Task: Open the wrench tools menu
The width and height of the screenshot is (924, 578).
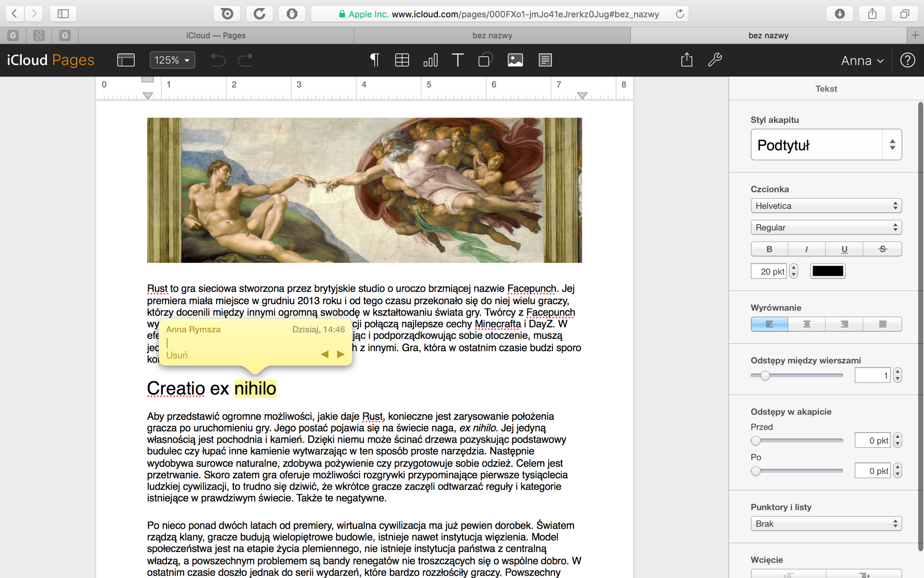Action: [x=715, y=60]
